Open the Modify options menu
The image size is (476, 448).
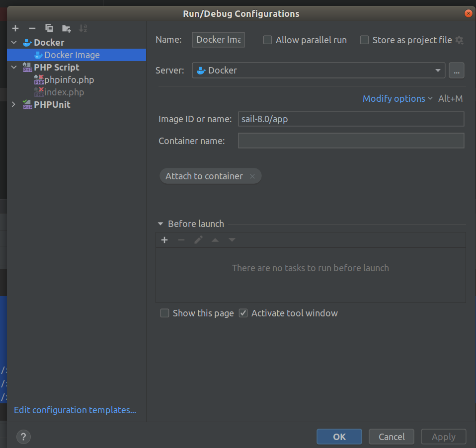tap(397, 99)
